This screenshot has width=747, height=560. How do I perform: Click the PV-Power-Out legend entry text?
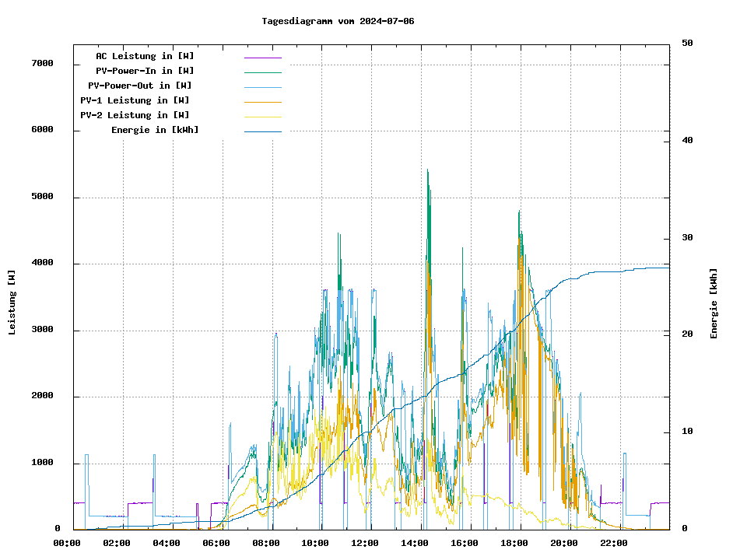click(140, 86)
